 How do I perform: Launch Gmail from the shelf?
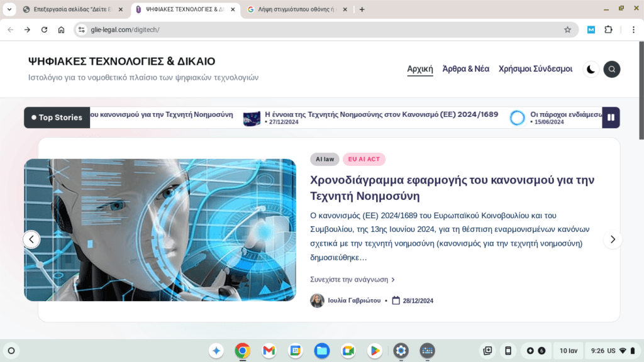(x=269, y=351)
